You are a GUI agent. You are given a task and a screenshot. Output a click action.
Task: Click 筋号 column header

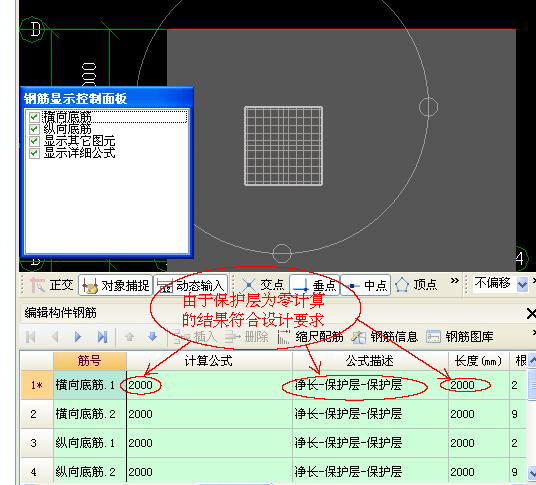pyautogui.click(x=90, y=361)
